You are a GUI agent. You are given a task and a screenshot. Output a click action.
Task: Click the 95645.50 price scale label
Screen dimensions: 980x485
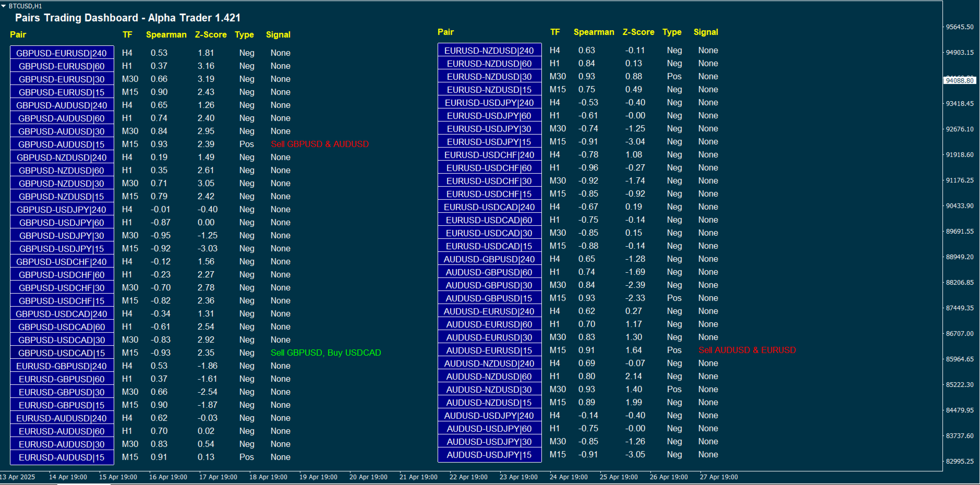[960, 27]
